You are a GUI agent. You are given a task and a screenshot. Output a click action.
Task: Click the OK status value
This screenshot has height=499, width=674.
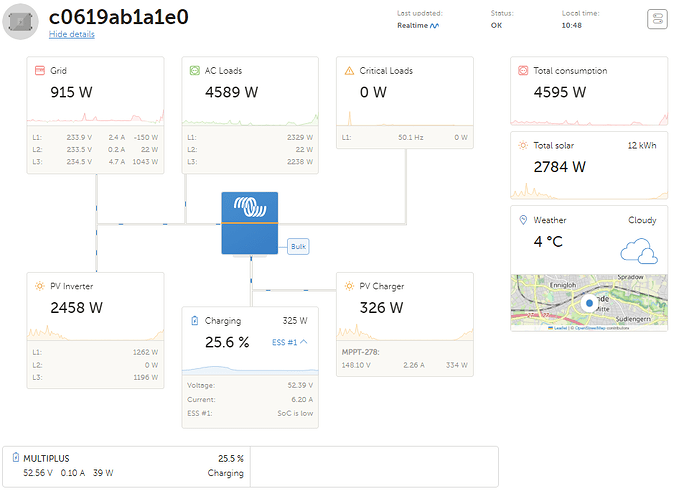(496, 25)
